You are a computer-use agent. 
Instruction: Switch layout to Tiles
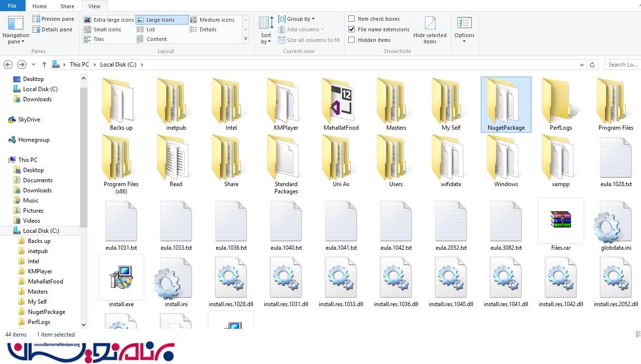94,39
